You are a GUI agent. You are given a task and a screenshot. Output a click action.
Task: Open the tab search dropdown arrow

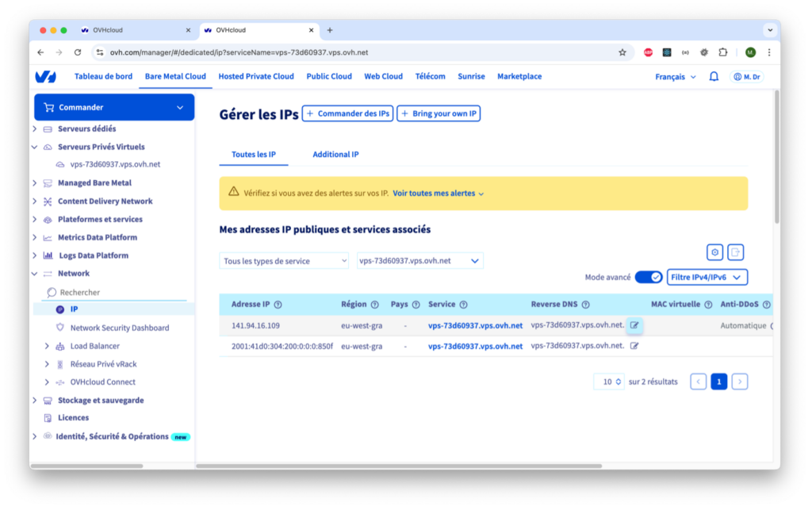point(770,30)
